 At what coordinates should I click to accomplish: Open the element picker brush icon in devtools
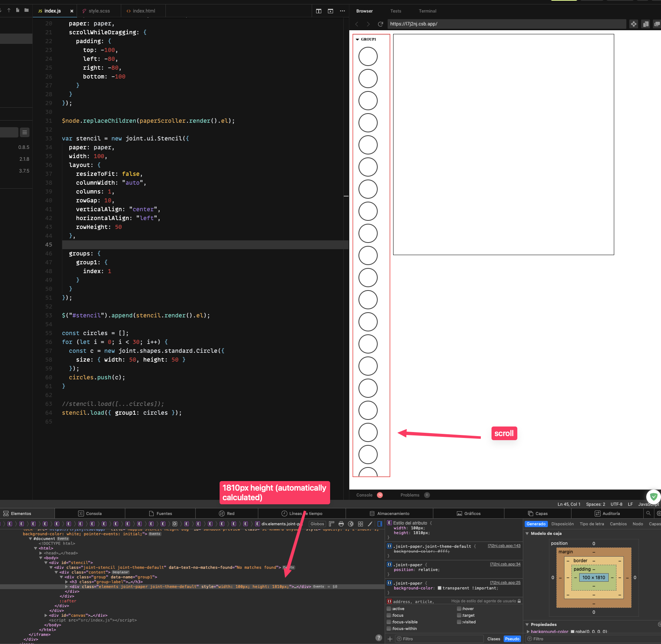(x=370, y=524)
